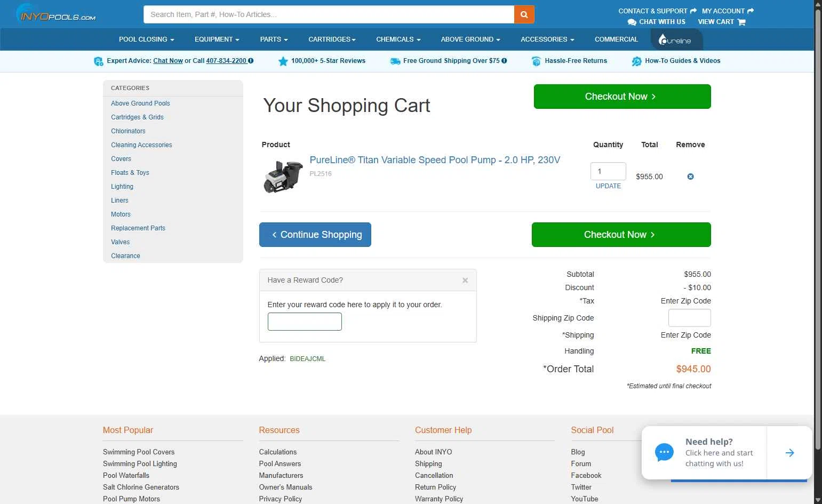
Task: Click the applied code BIDEAJCML
Action: click(x=307, y=359)
